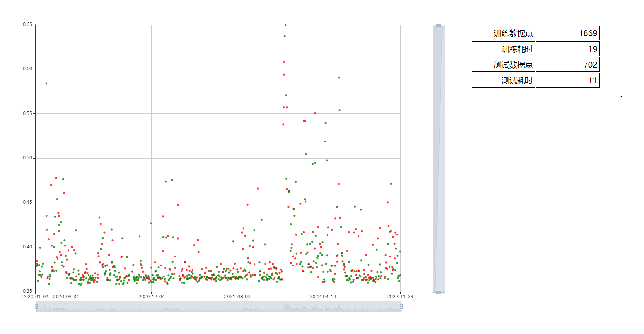Click the 2020-12-04 x-axis label
644x334 pixels.
click(x=151, y=297)
